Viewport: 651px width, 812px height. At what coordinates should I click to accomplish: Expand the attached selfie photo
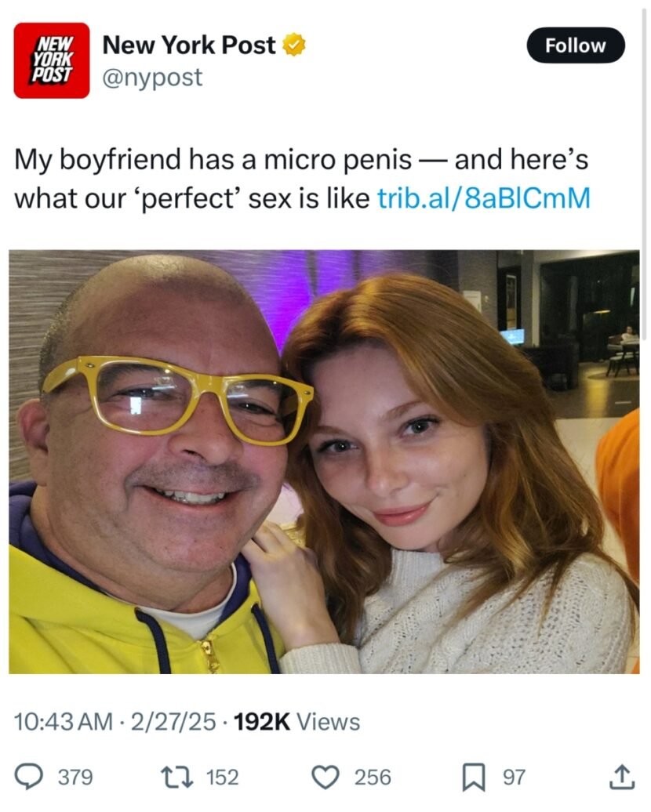pyautogui.click(x=324, y=462)
